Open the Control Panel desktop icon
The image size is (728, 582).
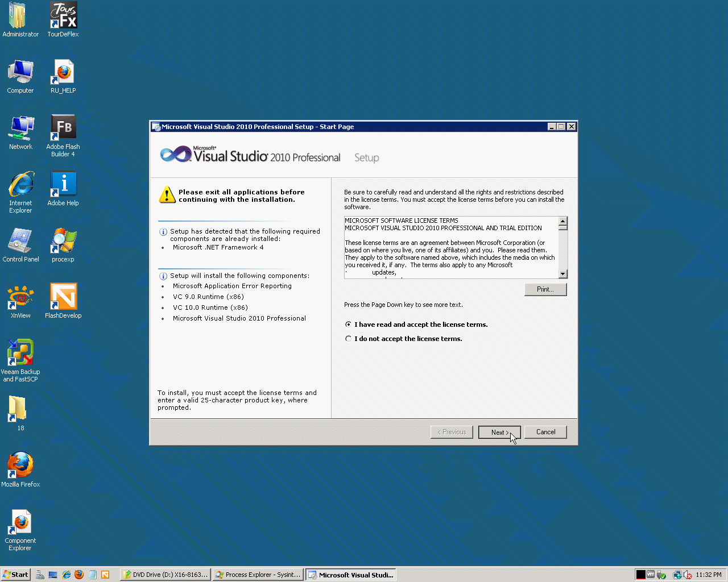(20, 245)
